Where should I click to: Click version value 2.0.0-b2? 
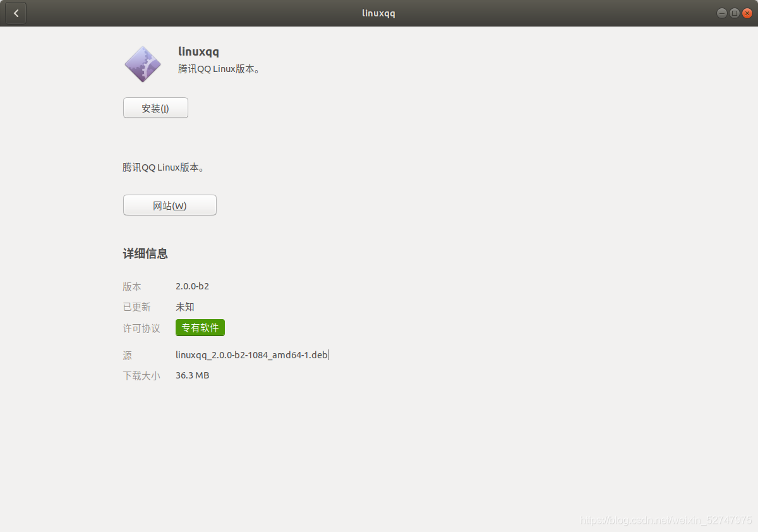(x=192, y=286)
